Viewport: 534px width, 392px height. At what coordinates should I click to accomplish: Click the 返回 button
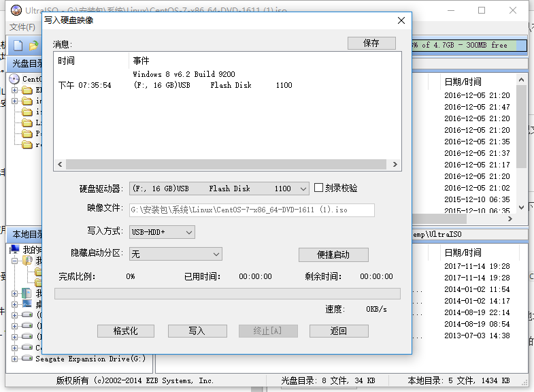(x=339, y=331)
